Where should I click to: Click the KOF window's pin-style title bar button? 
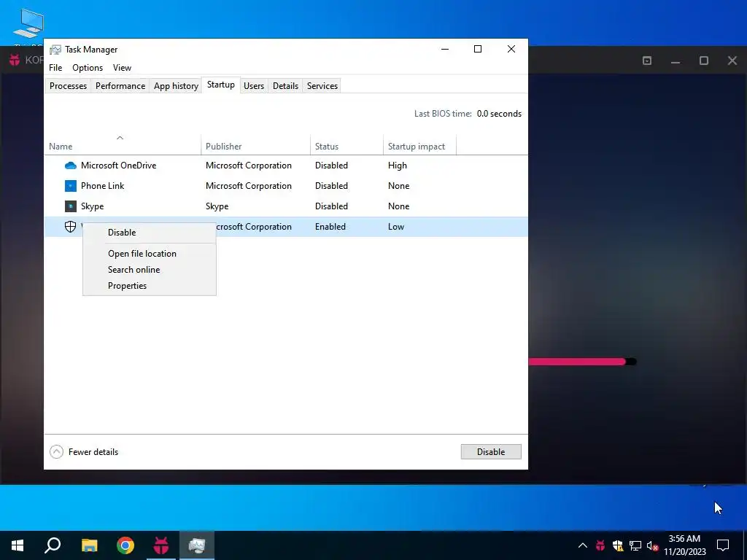click(x=647, y=61)
